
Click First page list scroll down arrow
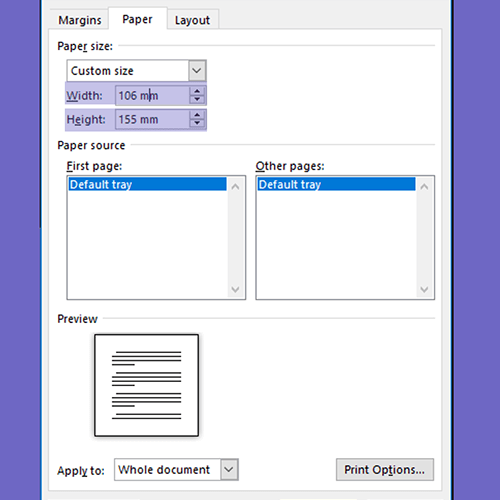(235, 289)
